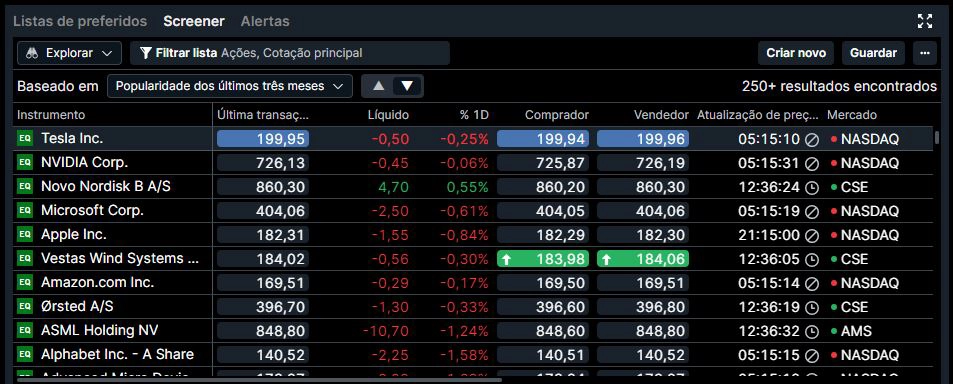Image resolution: width=953 pixels, height=384 pixels.
Task: Click the delayed-price icon in NVIDIA row
Action: 812,163
